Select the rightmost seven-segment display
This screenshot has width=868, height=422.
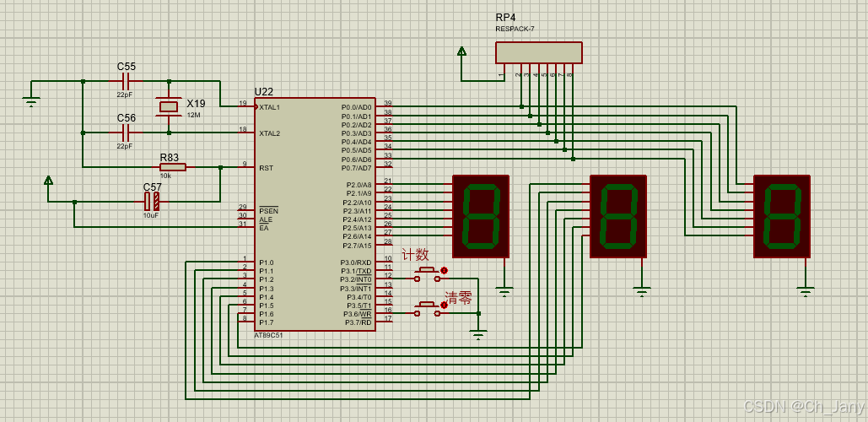coord(782,217)
